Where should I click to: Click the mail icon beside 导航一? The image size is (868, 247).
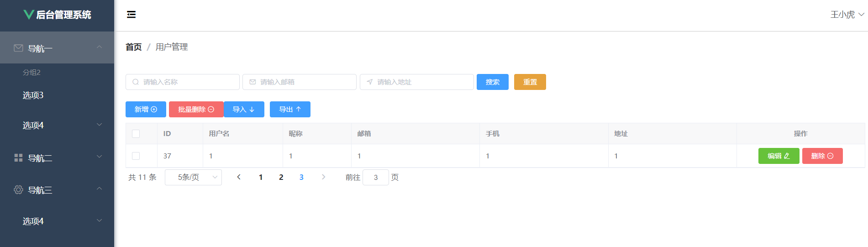(18, 48)
